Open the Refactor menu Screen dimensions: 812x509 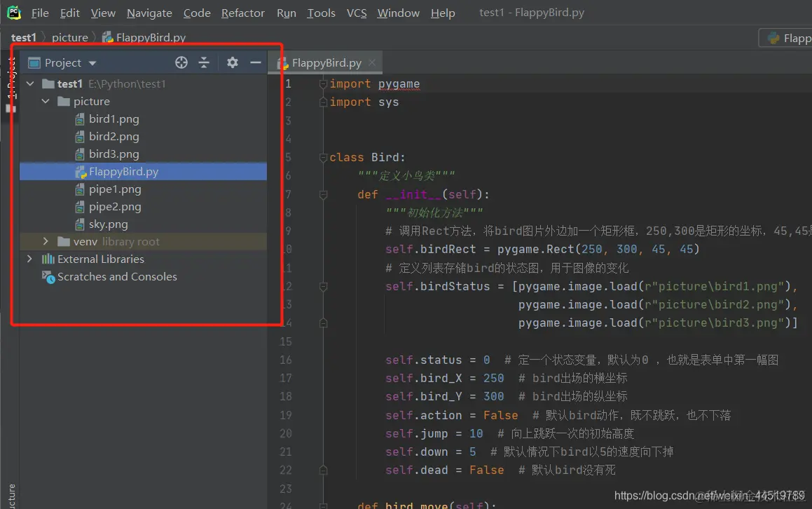[x=243, y=13]
